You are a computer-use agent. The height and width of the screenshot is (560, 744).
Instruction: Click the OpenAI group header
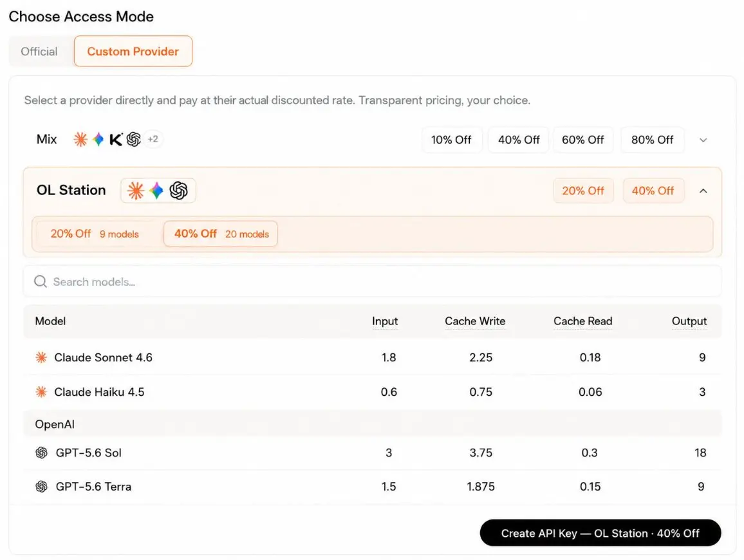(x=373, y=424)
